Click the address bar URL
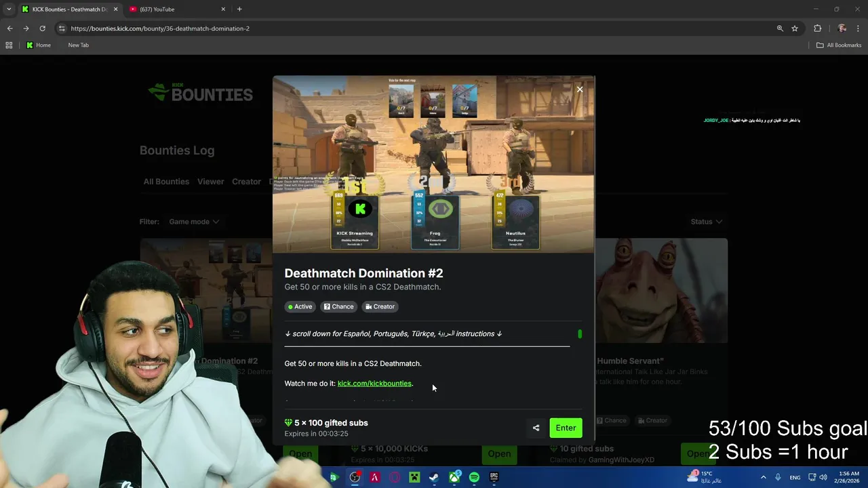The image size is (868, 488). [160, 28]
